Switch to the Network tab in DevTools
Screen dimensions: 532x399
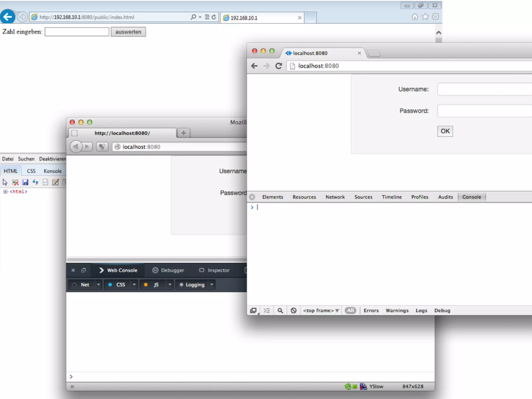[x=335, y=197]
